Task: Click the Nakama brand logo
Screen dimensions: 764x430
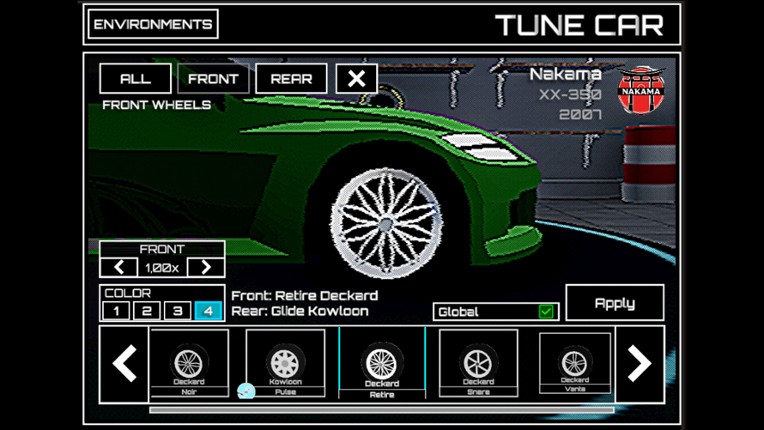Action: pos(641,90)
